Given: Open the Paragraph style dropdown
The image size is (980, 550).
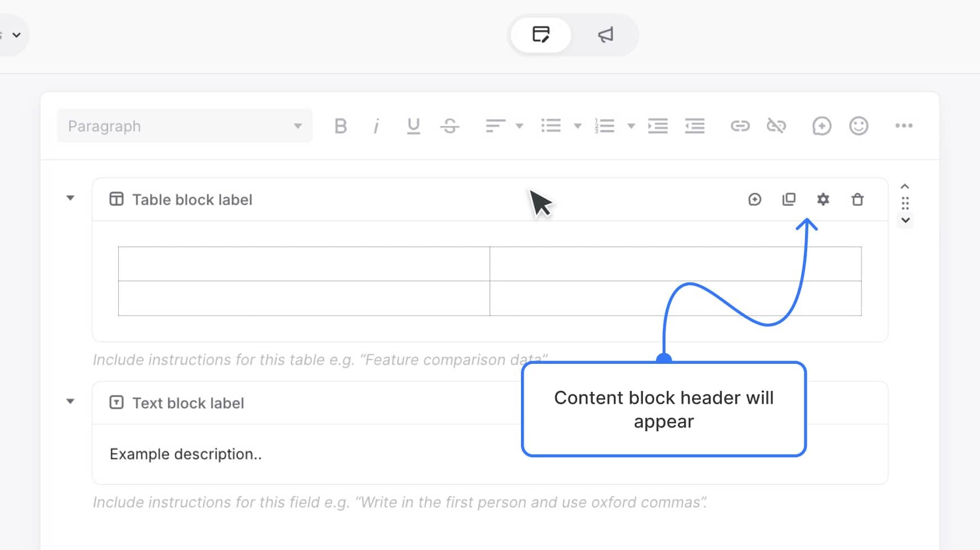Looking at the screenshot, I should pos(185,126).
